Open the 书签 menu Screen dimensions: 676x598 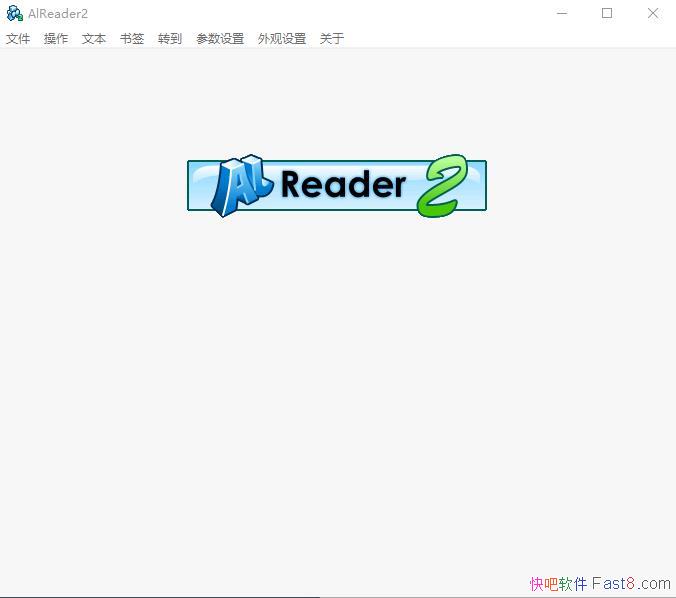pyautogui.click(x=132, y=39)
